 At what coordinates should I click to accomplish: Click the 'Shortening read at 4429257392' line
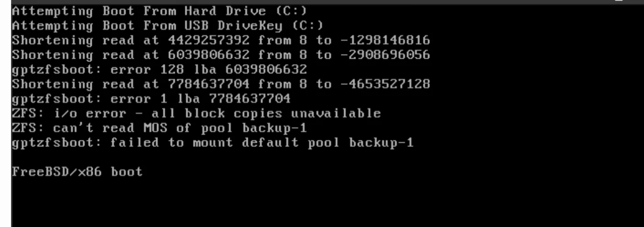click(x=221, y=40)
